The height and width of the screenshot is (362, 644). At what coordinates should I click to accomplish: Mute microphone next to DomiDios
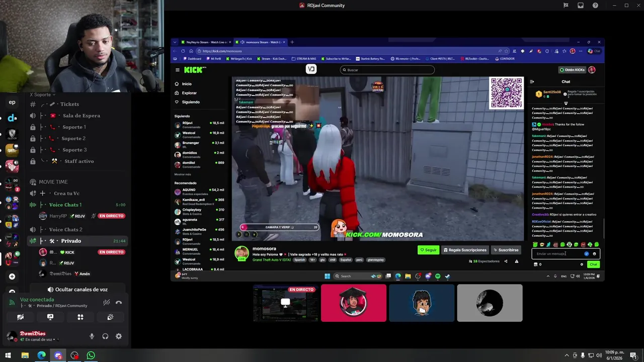[92, 336]
